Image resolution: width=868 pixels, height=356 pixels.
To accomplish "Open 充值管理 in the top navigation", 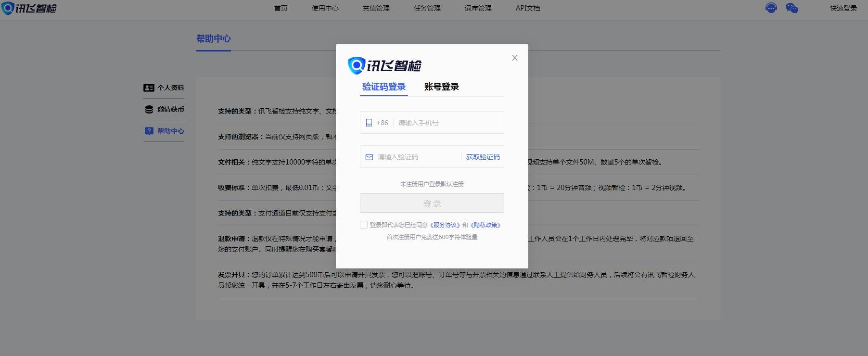I will [376, 8].
